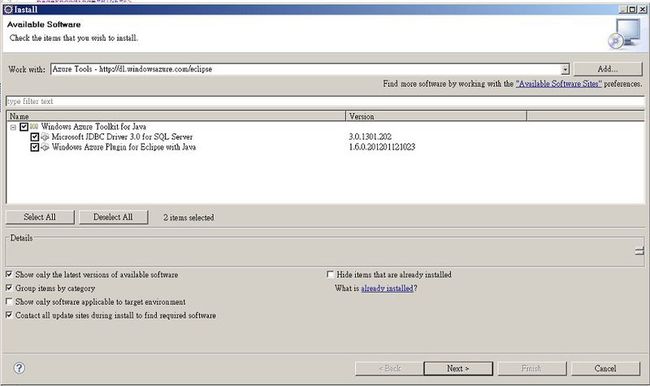The height and width of the screenshot is (386, 650).
Task: Click the Windows Azure Toolkit category icon
Action: click(34, 126)
